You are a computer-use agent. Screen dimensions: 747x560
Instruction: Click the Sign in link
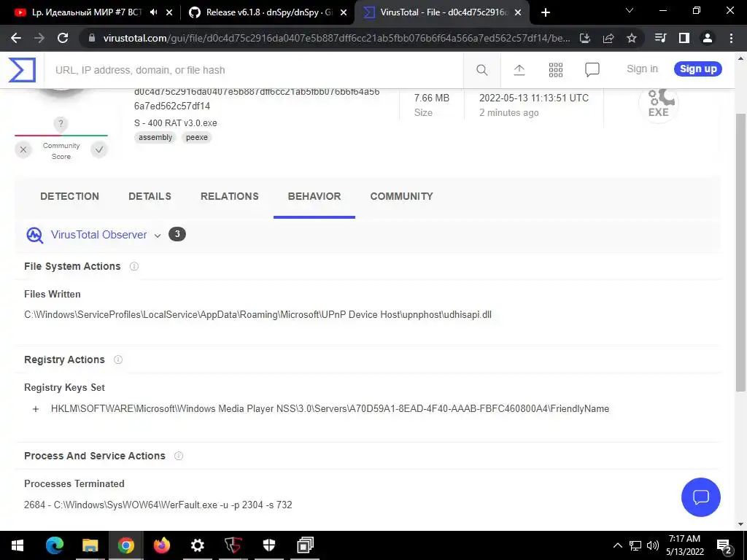[642, 69]
